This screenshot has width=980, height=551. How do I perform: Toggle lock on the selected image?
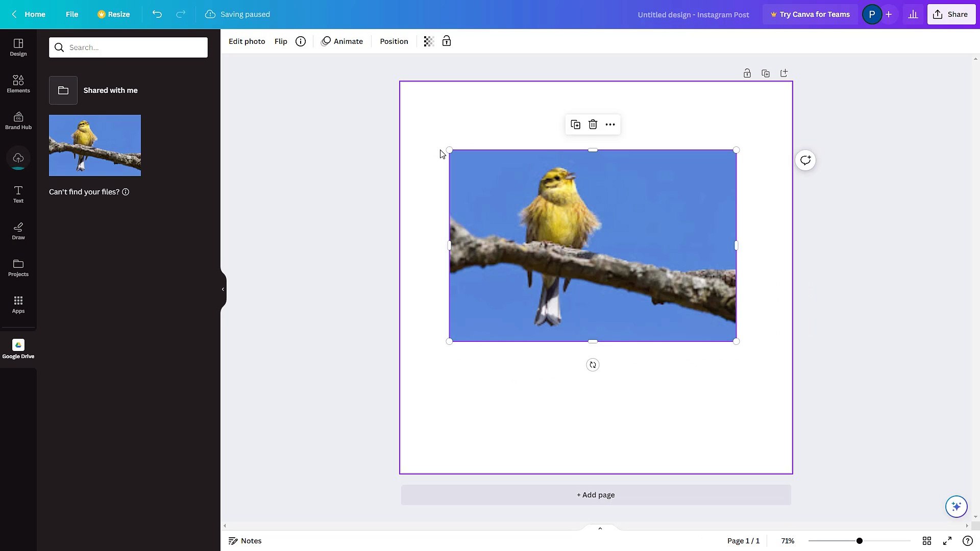tap(447, 41)
